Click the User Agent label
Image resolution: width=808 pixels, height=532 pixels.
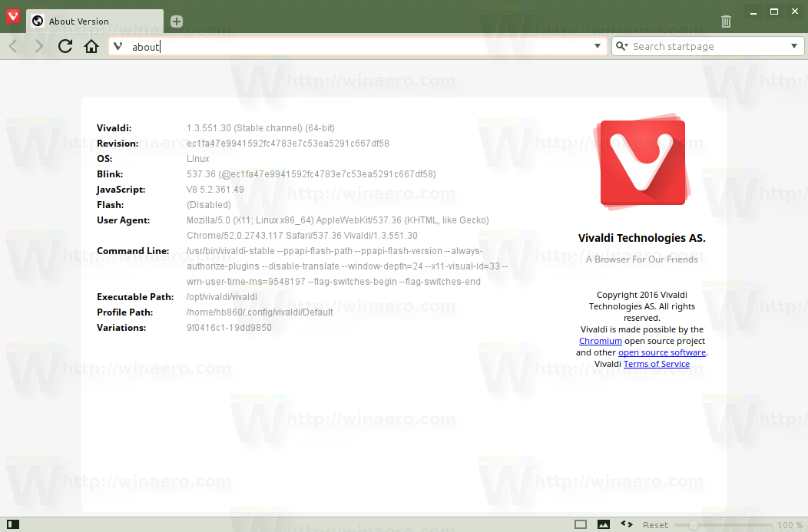123,220
